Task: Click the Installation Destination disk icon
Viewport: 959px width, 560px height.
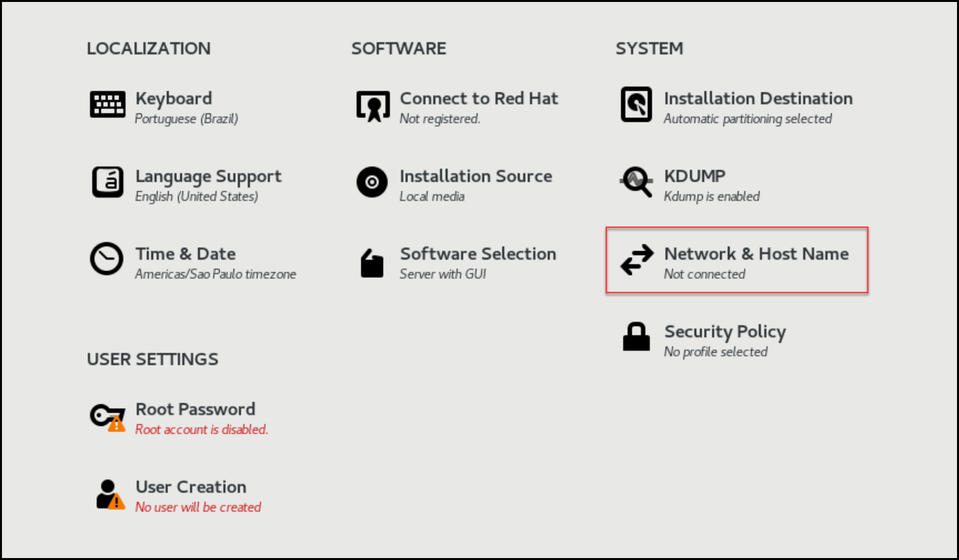Action: point(636,104)
